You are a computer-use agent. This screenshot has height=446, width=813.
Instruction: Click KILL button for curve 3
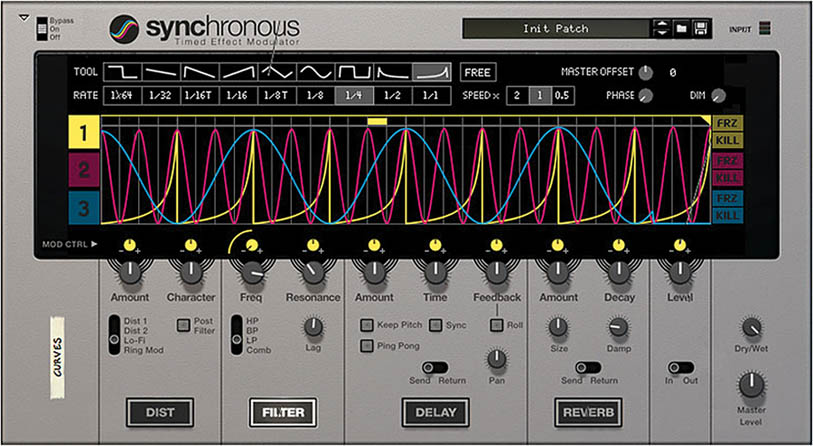(727, 215)
